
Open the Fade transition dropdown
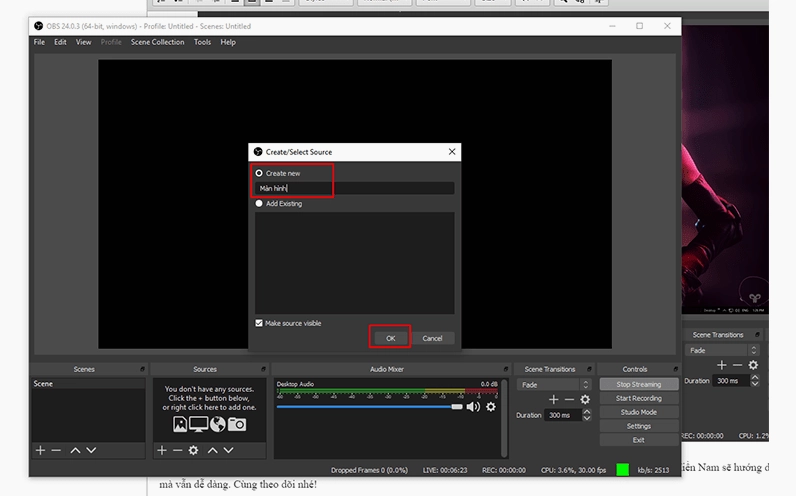coord(552,384)
